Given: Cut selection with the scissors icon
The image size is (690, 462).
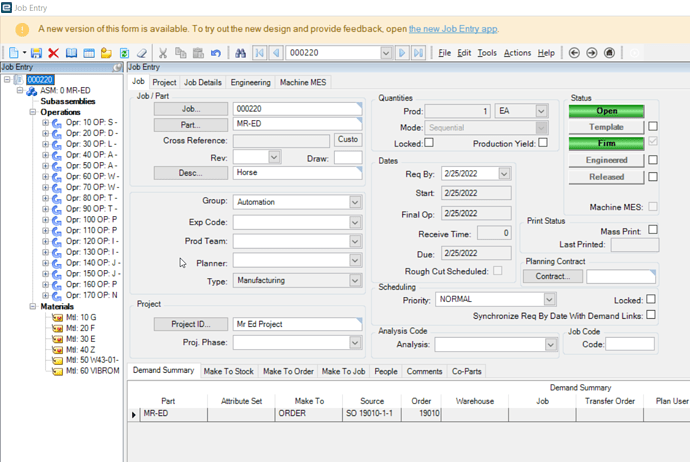Looking at the screenshot, I should pos(163,53).
